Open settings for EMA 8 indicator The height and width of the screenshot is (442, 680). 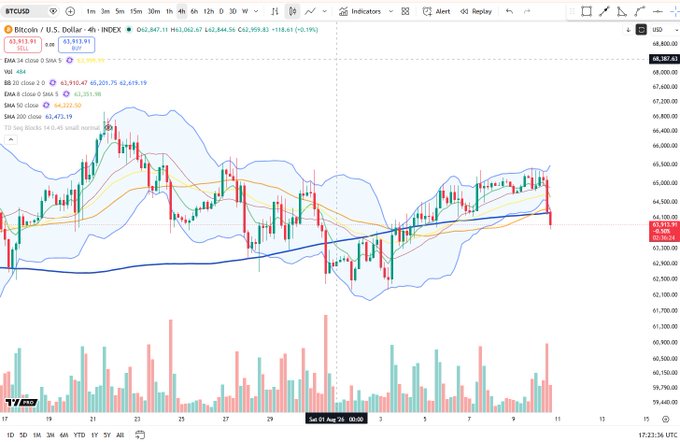(x=66, y=94)
